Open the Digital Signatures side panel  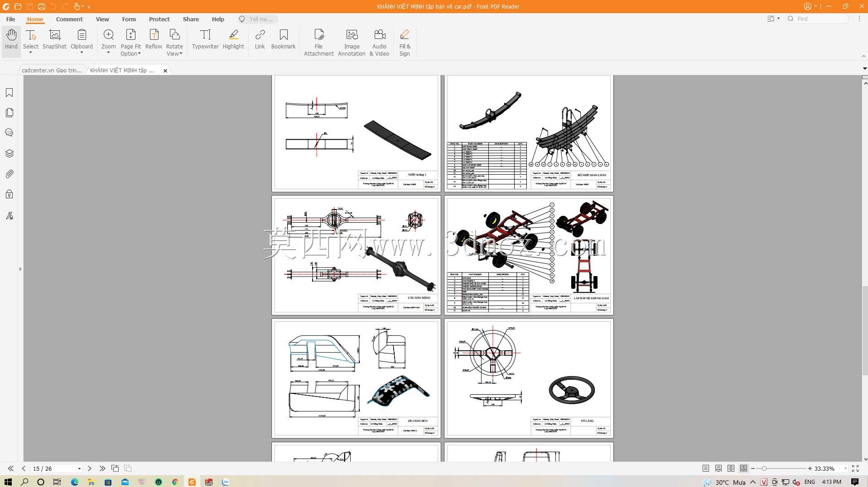click(9, 215)
